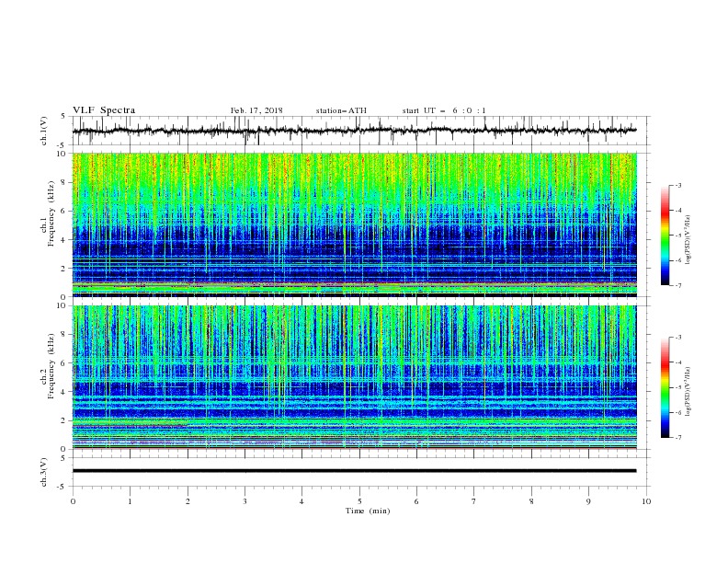This screenshot has height=563, width=728.
Task: Click the time axis tick label "1"
Action: click(130, 501)
